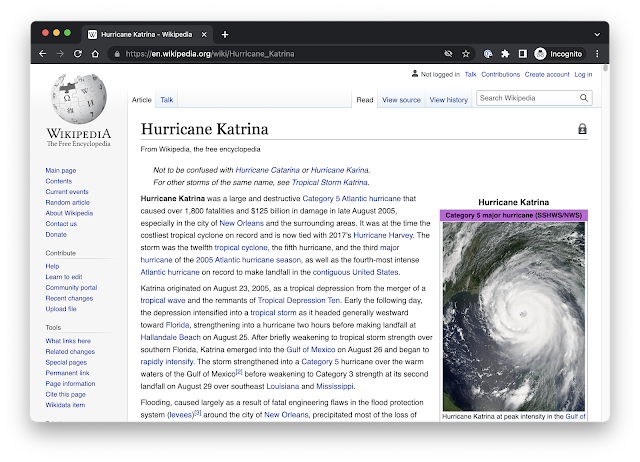
Task: Open the Help sidebar link
Action: coord(52,266)
